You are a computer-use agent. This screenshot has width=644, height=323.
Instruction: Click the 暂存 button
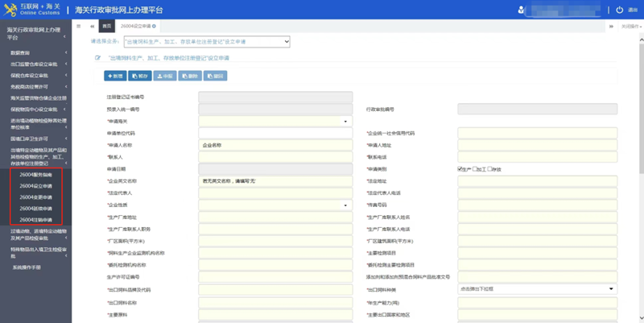[140, 76]
